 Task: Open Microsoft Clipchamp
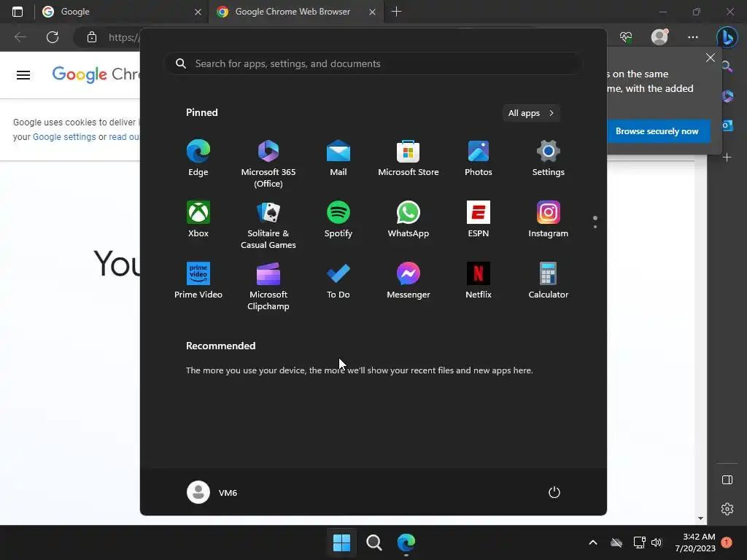tap(268, 286)
